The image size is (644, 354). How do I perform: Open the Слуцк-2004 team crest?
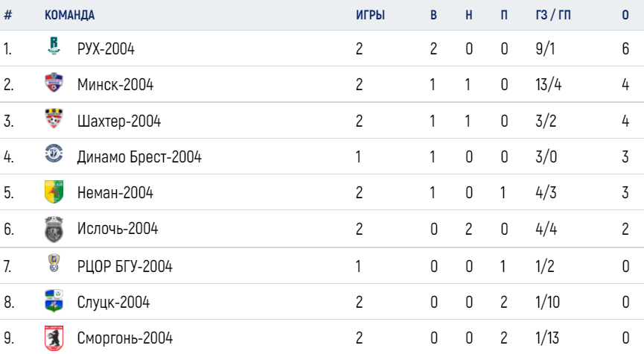(x=54, y=300)
